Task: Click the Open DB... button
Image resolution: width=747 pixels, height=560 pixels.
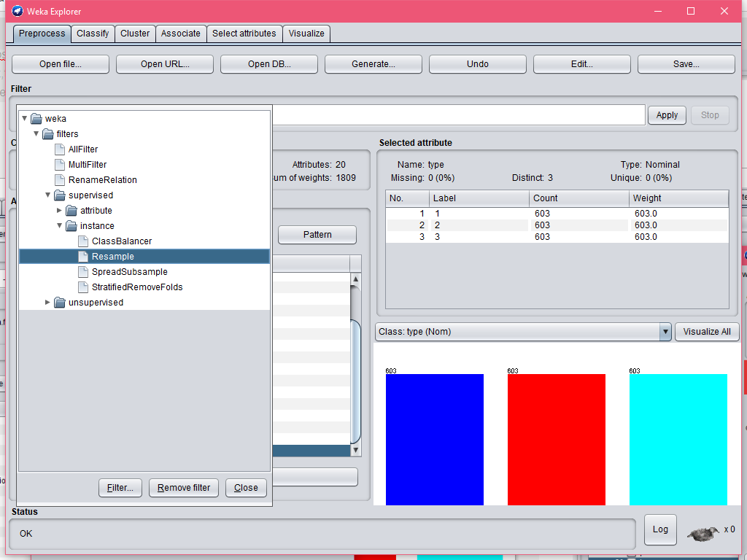Action: coord(269,64)
